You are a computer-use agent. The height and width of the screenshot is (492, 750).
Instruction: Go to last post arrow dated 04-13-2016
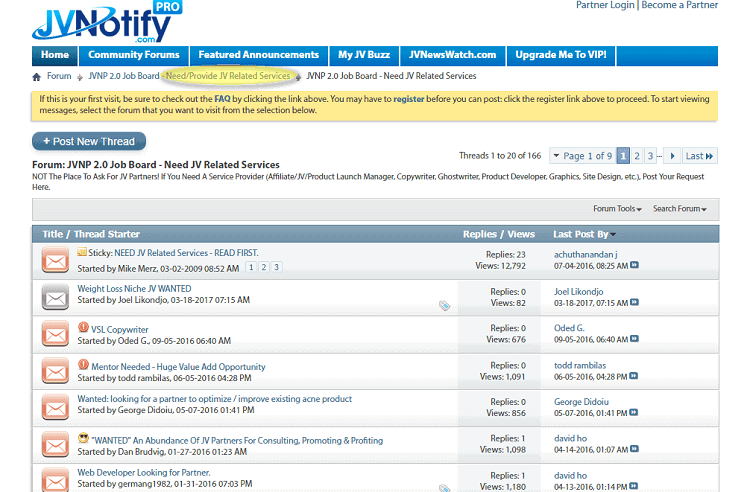[633, 486]
